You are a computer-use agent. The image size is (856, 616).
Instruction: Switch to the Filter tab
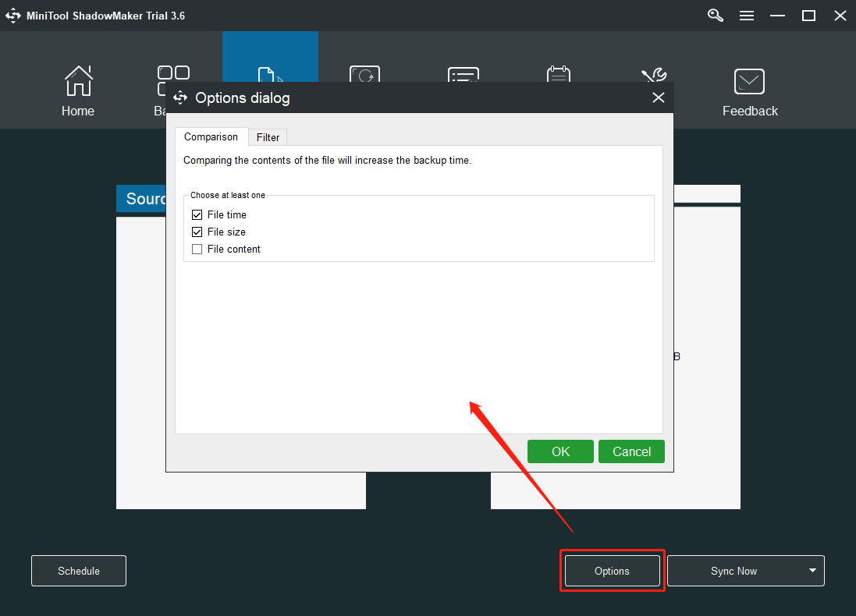click(x=268, y=136)
